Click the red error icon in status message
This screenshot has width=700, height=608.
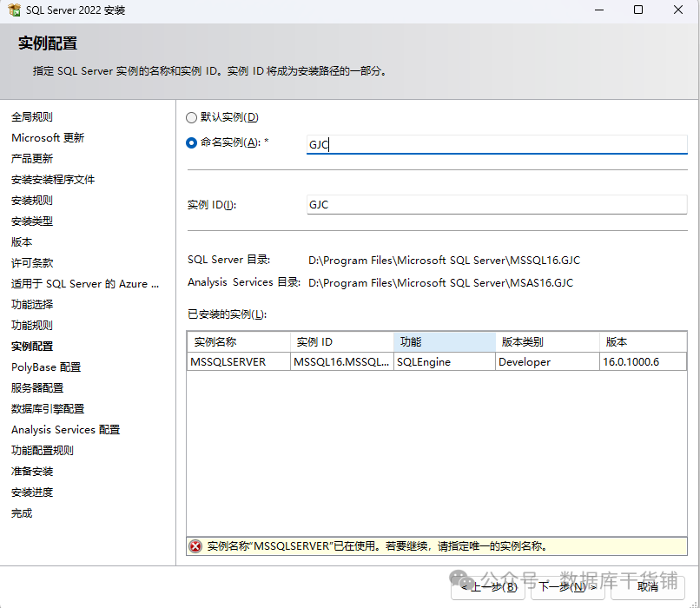pyautogui.click(x=195, y=546)
